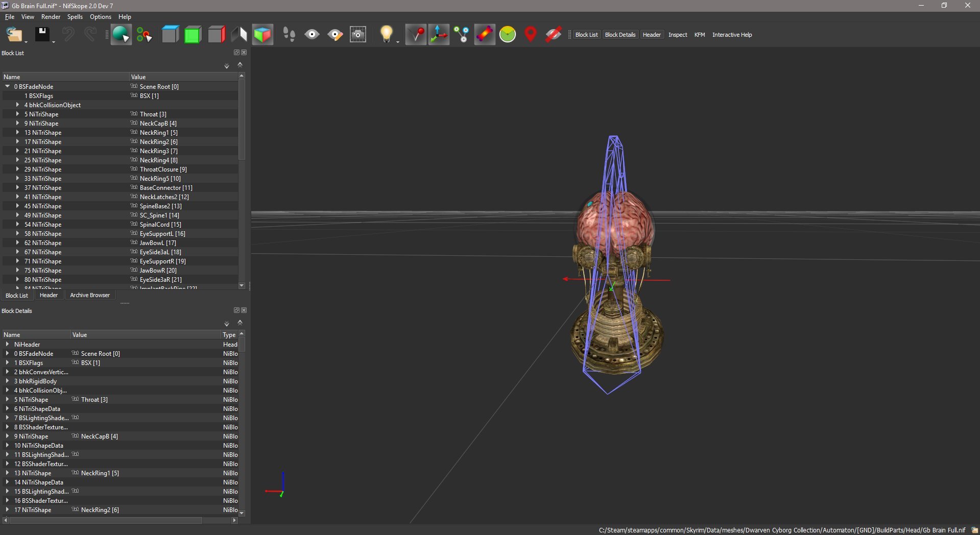980x535 pixels.
Task: Click the load view eye icon
Action: pyautogui.click(x=312, y=35)
